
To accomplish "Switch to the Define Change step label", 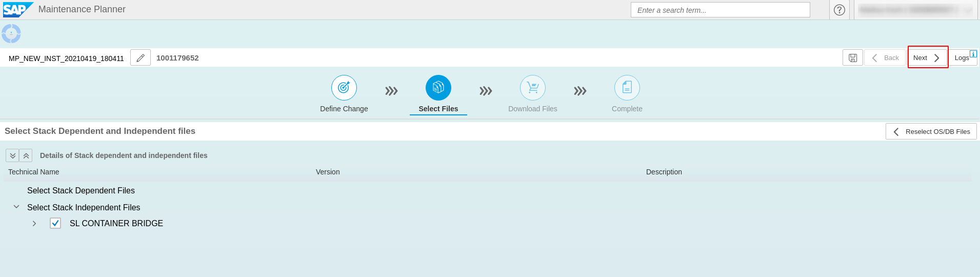I will [x=344, y=109].
